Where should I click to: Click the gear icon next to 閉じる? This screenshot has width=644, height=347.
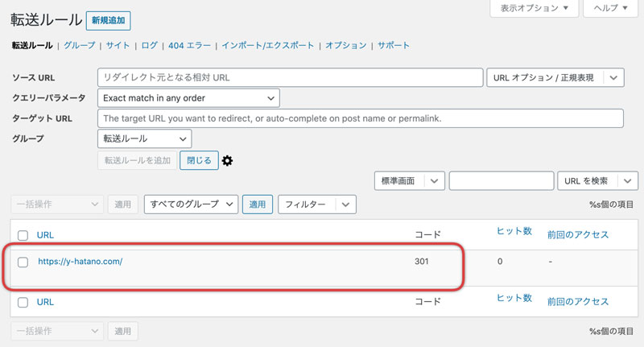coord(227,160)
